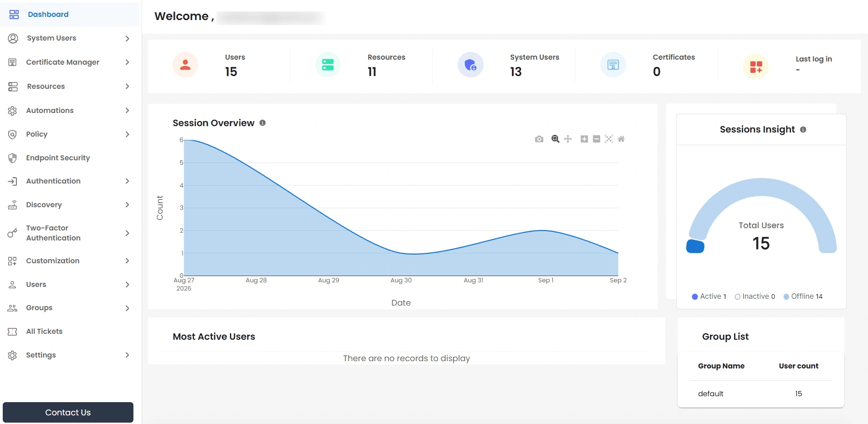868x424 pixels.
Task: Select the zoom magnifier chart tool
Action: pyautogui.click(x=555, y=139)
